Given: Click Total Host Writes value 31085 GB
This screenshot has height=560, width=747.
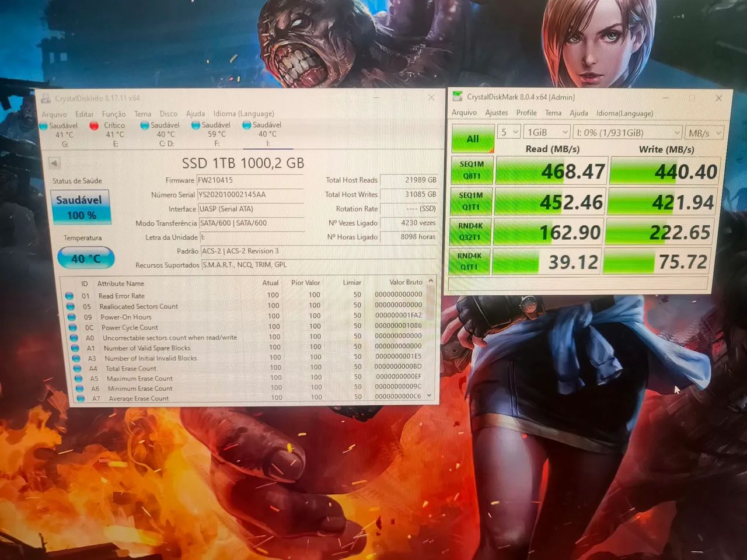Looking at the screenshot, I should click(x=409, y=194).
